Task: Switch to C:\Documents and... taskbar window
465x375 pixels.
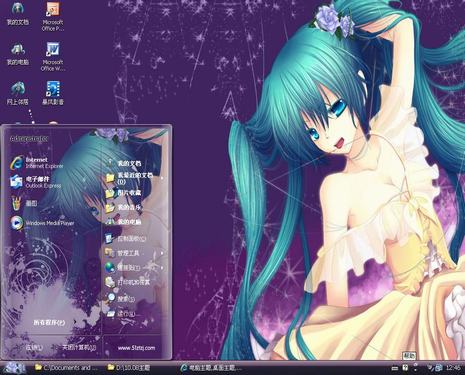Action: click(67, 368)
